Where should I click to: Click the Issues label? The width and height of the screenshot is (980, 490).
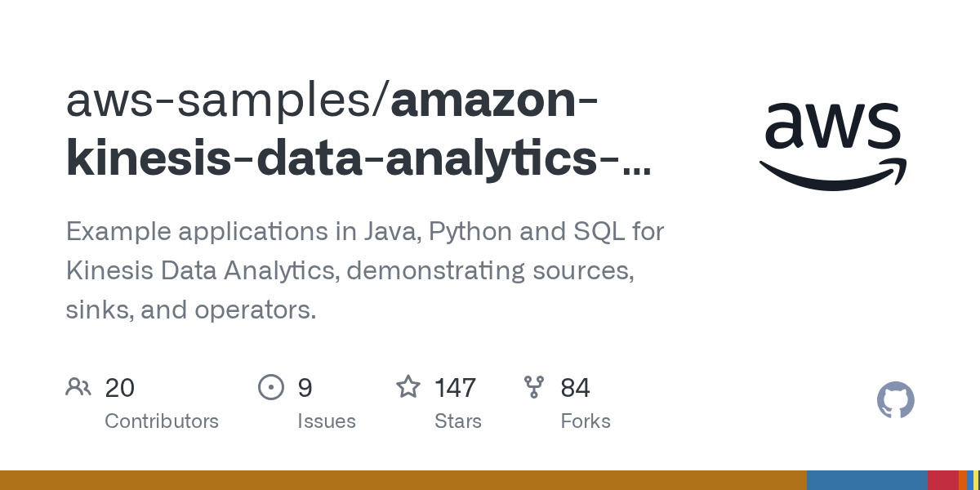pyautogui.click(x=326, y=421)
